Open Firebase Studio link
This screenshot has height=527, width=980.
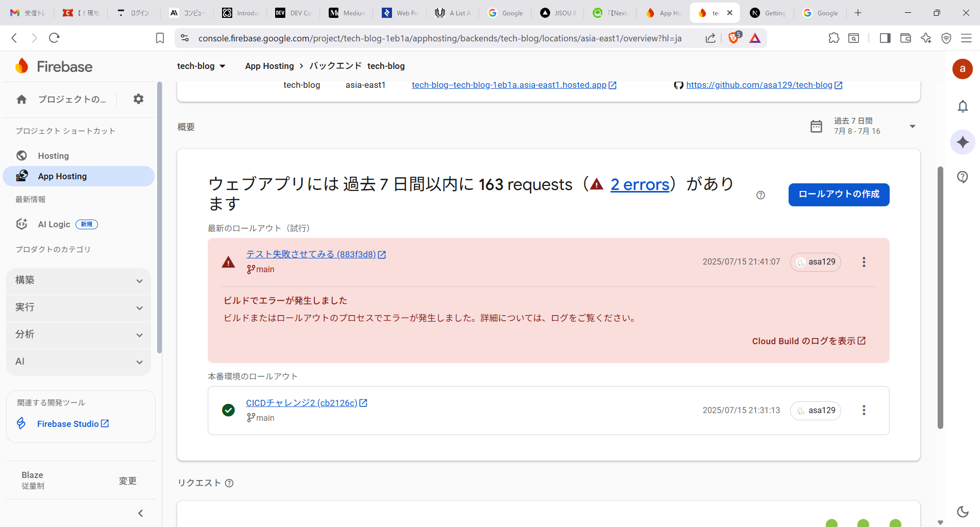point(73,424)
